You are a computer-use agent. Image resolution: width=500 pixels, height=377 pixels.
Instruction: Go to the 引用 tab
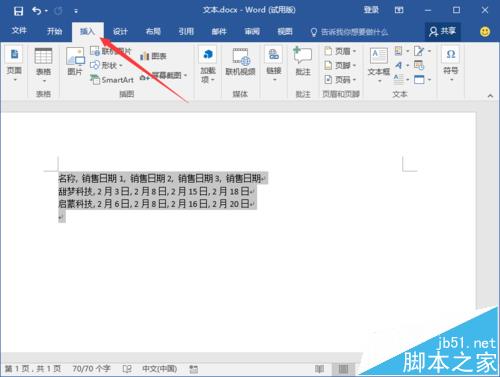coord(186,32)
